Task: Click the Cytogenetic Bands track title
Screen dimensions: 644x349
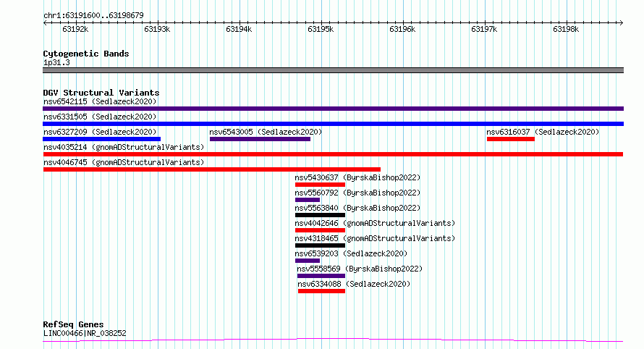Action: (86, 54)
